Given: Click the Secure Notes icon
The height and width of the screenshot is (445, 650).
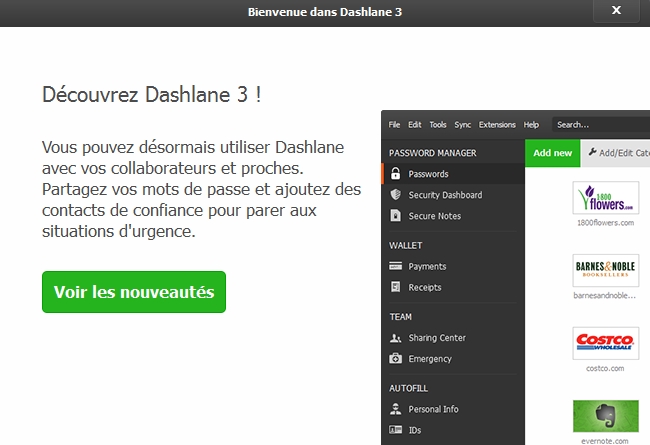Looking at the screenshot, I should tap(395, 216).
